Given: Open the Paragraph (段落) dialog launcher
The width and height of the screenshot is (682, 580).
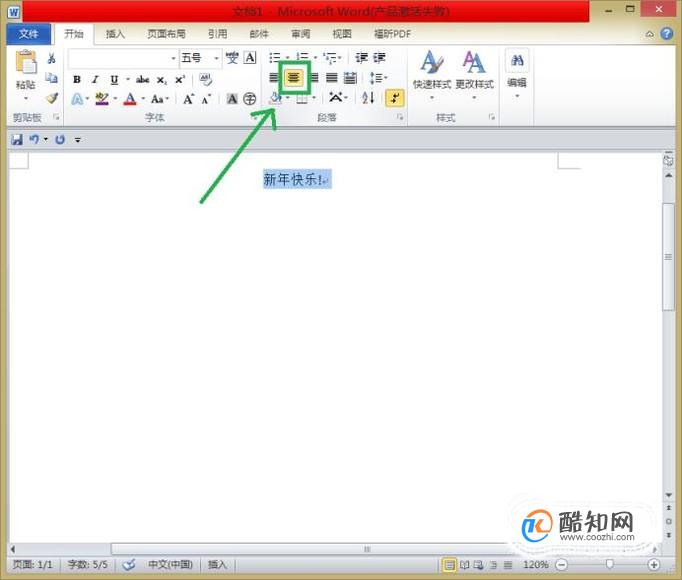Looking at the screenshot, I should [400, 117].
